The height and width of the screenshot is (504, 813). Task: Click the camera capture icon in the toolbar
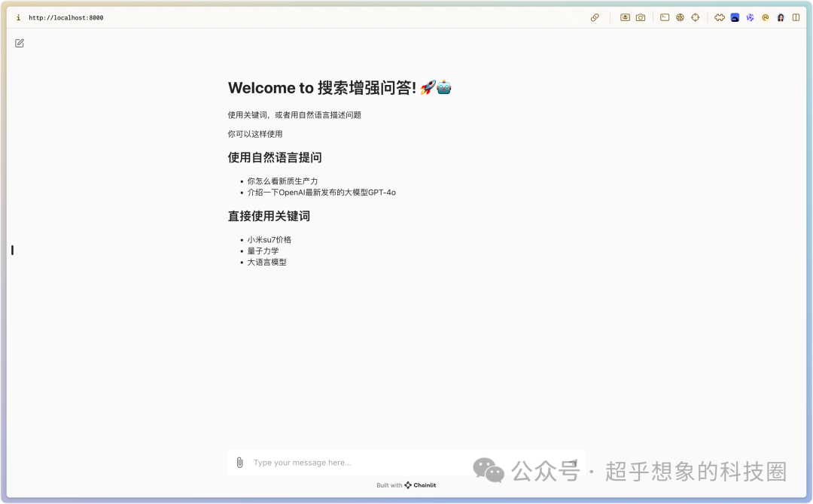(641, 17)
